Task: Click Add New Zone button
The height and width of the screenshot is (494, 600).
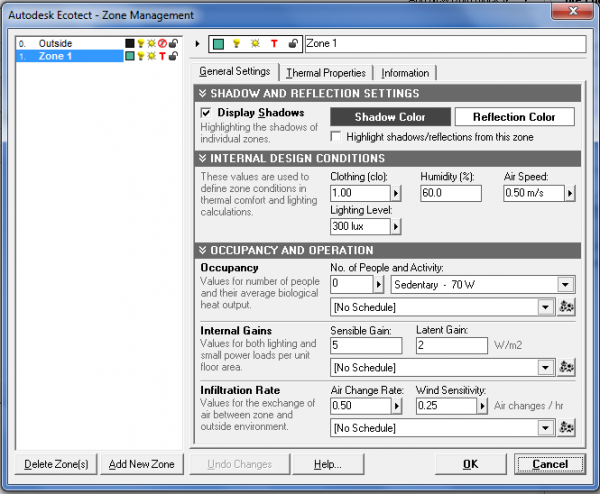Action: (142, 464)
